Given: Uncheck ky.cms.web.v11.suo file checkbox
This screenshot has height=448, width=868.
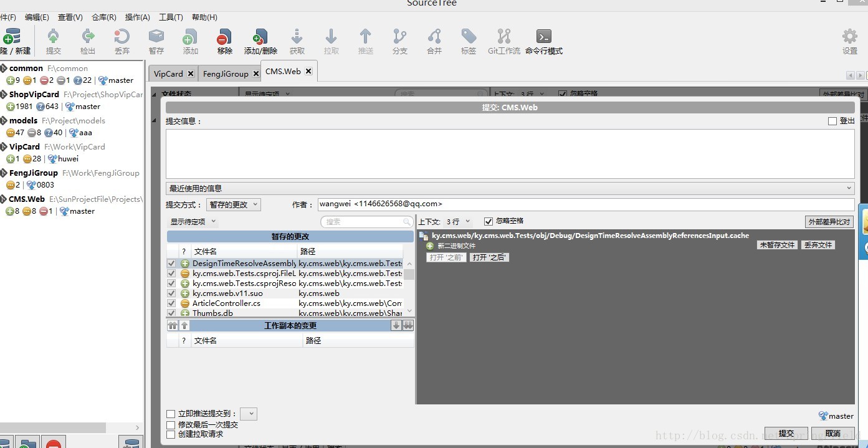Looking at the screenshot, I should coord(171,293).
